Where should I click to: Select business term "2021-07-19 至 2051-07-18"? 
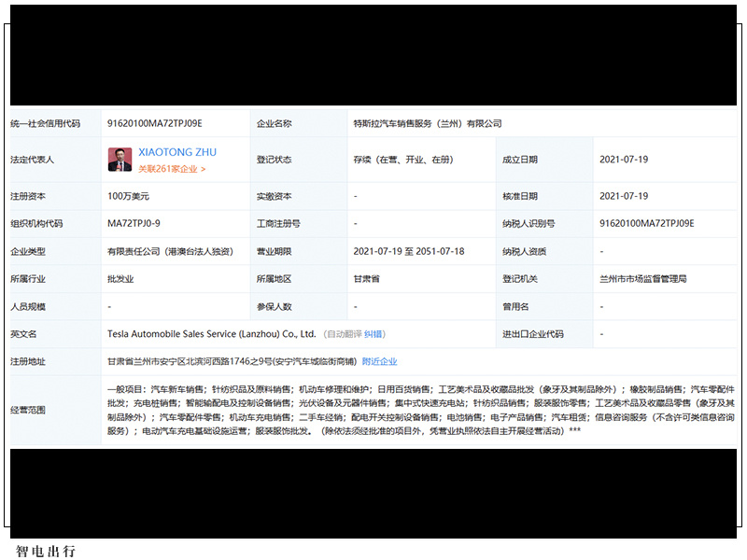[409, 251]
